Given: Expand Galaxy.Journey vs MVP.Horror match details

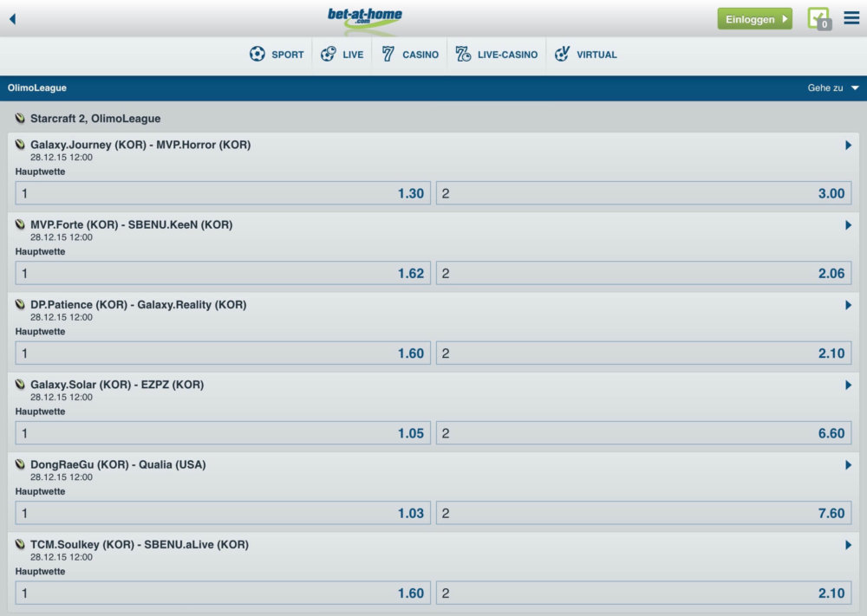Looking at the screenshot, I should point(848,146).
